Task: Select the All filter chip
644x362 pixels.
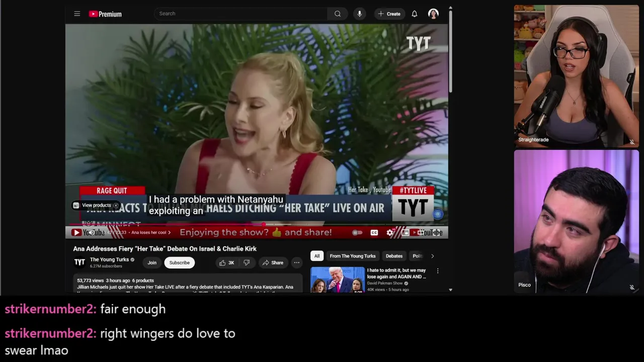Action: (317, 256)
